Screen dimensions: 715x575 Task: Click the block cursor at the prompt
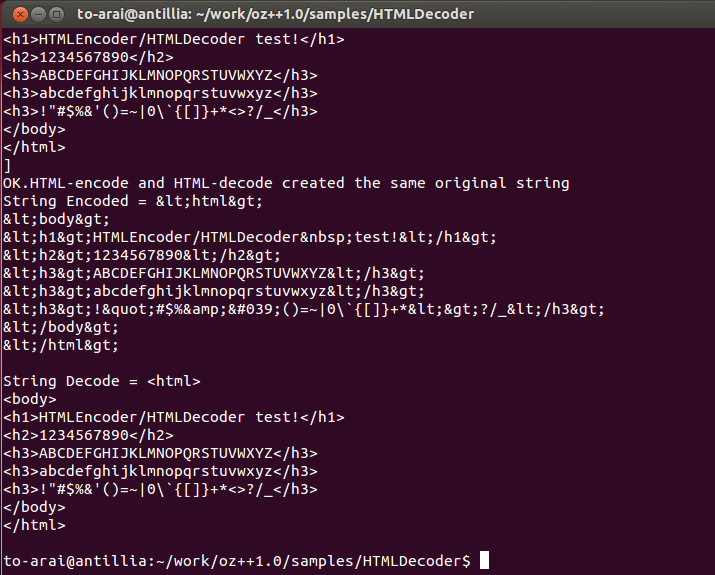(484, 560)
